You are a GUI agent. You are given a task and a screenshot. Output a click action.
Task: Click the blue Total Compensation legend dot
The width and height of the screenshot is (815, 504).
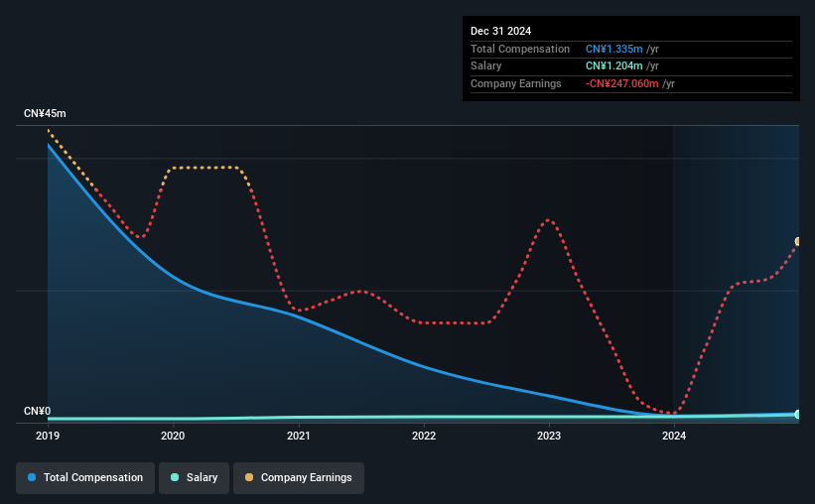[32, 477]
